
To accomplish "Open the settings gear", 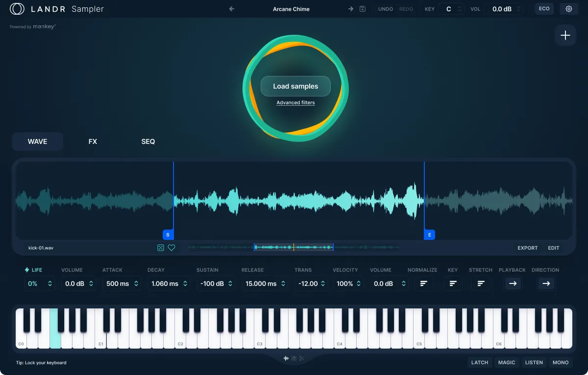I will [568, 8].
